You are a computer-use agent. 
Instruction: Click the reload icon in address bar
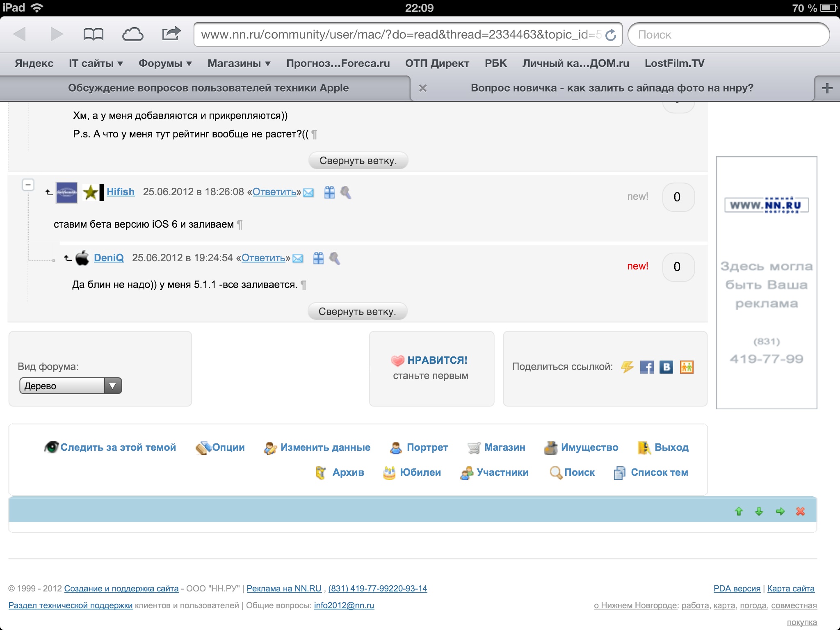tap(611, 35)
